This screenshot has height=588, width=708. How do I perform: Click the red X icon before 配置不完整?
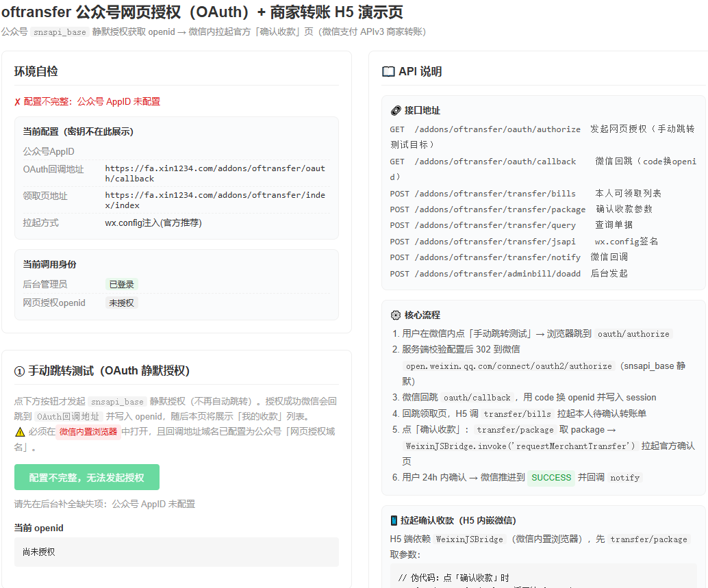click(x=17, y=102)
